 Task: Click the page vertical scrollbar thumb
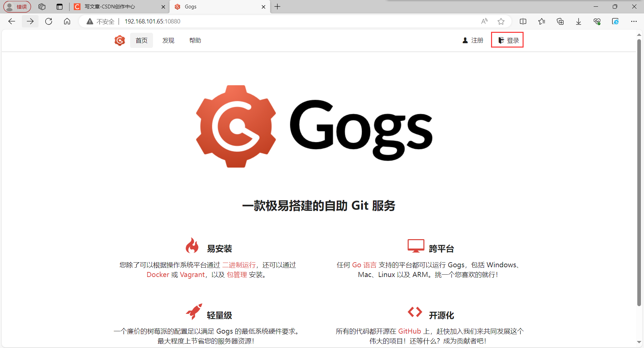639,172
